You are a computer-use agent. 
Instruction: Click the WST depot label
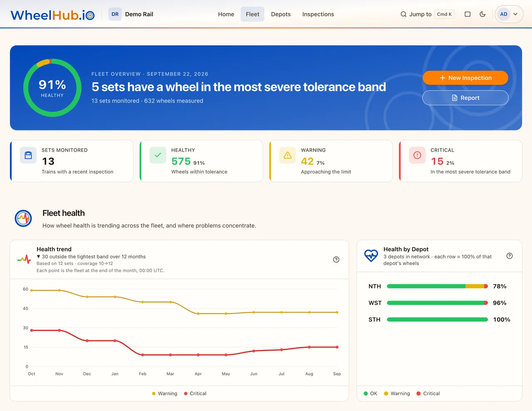pos(375,303)
